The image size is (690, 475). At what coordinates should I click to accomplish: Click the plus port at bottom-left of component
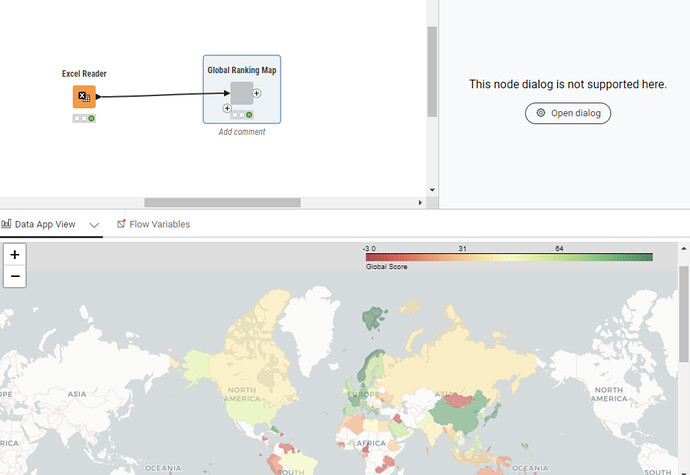[227, 107]
